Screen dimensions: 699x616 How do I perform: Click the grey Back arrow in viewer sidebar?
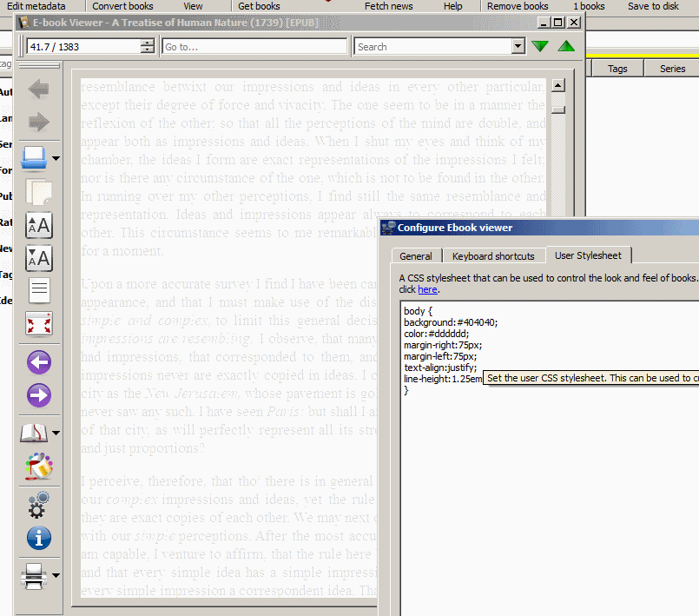point(39,89)
